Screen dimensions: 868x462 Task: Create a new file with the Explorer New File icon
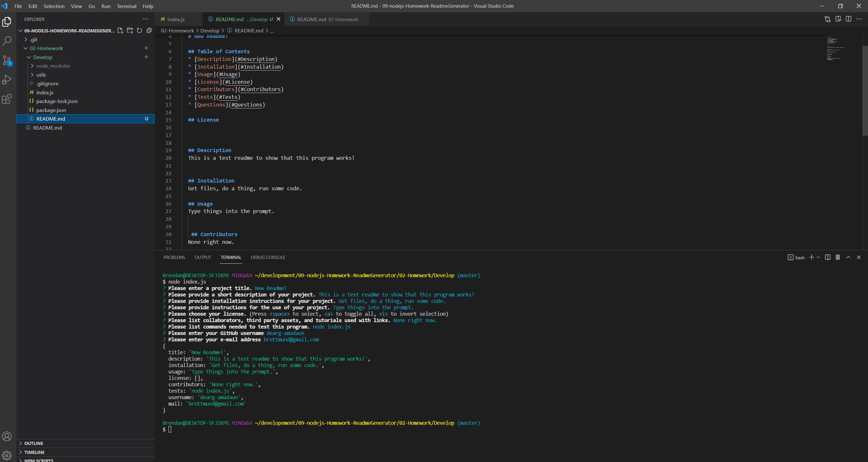point(120,30)
